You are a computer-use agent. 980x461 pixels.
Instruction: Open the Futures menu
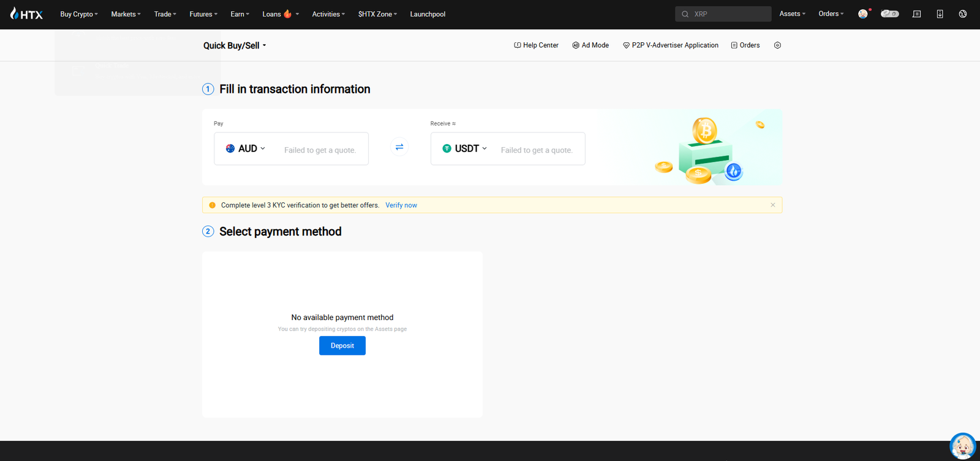pos(203,14)
